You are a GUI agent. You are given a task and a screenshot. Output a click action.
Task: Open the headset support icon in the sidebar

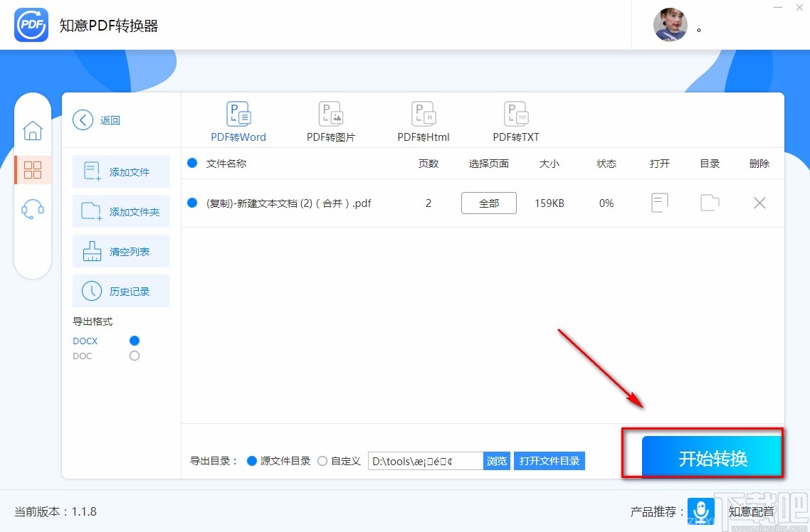click(33, 208)
